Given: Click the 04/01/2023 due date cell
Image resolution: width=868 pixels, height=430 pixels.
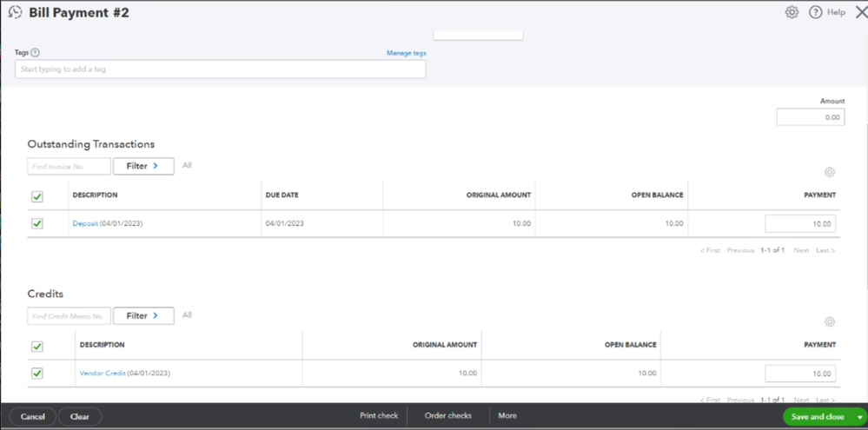Looking at the screenshot, I should point(284,223).
